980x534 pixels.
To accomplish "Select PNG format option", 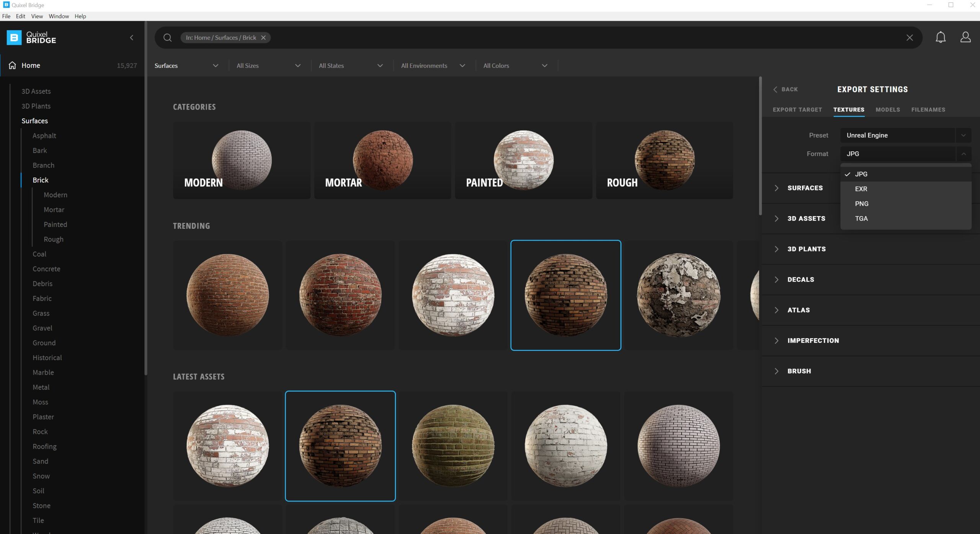I will tap(906, 204).
